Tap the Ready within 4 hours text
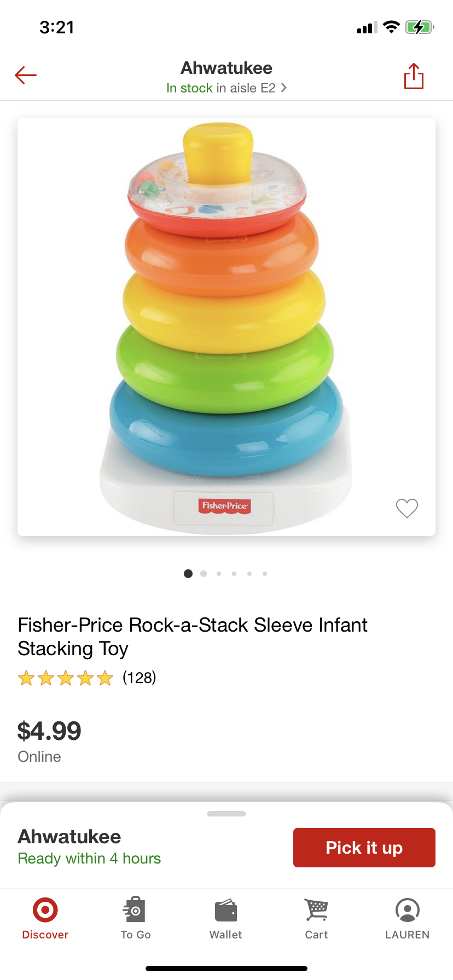 [89, 859]
